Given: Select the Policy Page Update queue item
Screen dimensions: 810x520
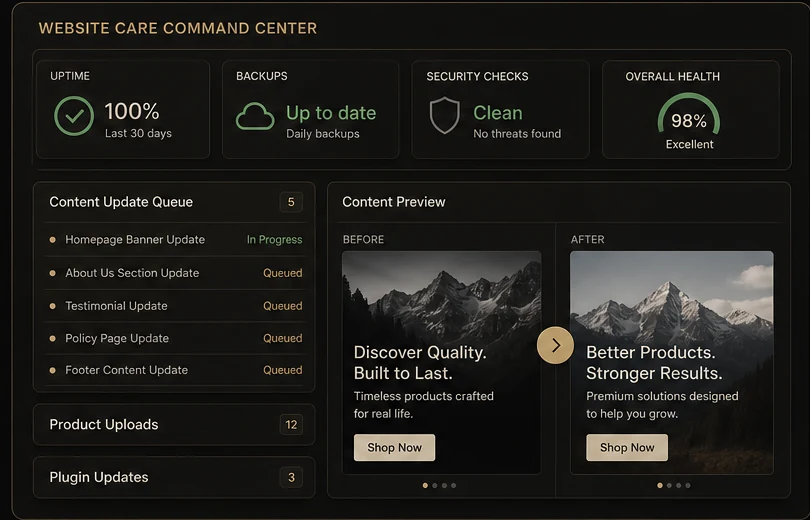Looking at the screenshot, I should click(x=176, y=338).
